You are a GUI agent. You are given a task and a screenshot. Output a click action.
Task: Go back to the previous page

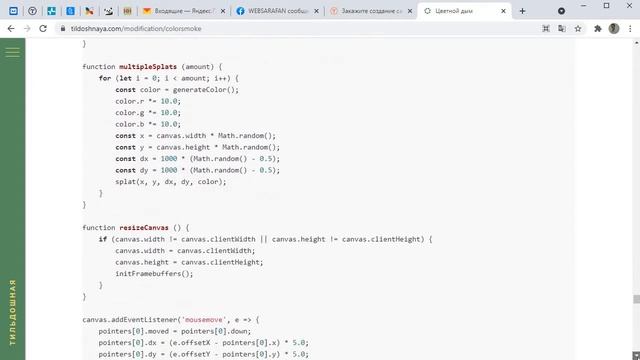point(11,29)
